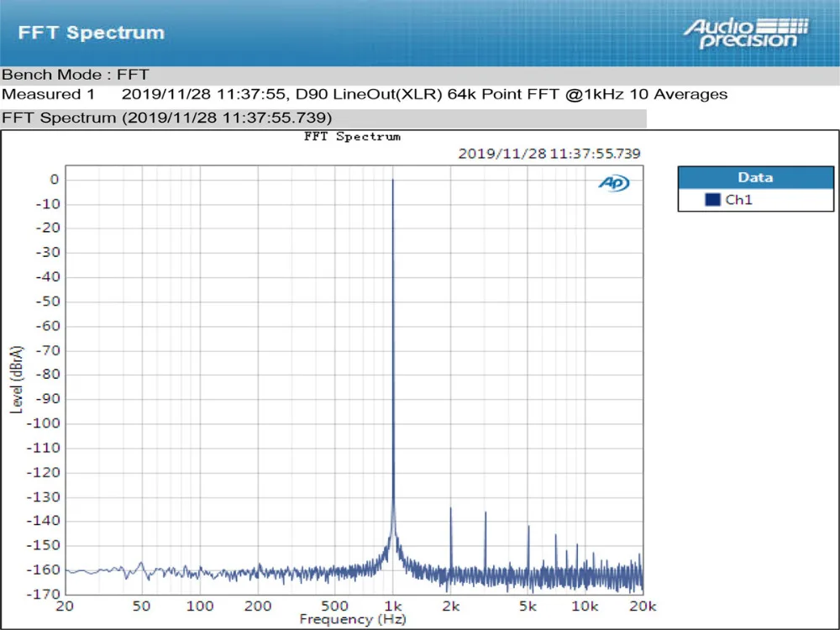Click the 500 tick label on frequency axis
The width and height of the screenshot is (840, 630).
pos(334,606)
